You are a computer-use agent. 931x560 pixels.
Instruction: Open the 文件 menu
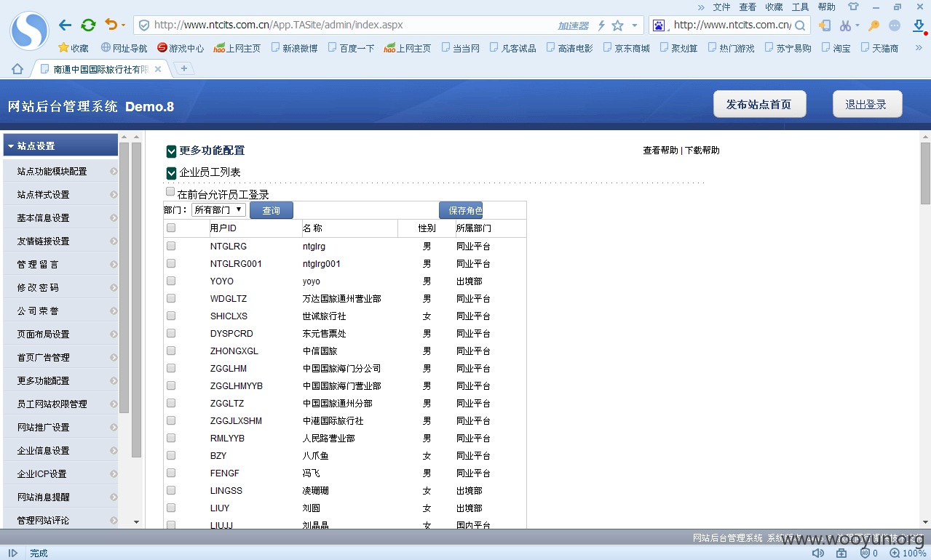tap(721, 7)
